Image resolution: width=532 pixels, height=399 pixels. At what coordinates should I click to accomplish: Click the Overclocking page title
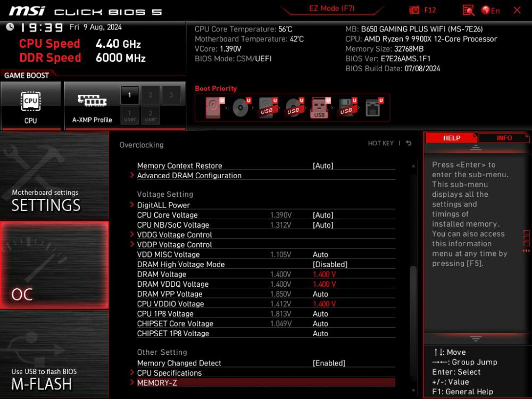142,145
